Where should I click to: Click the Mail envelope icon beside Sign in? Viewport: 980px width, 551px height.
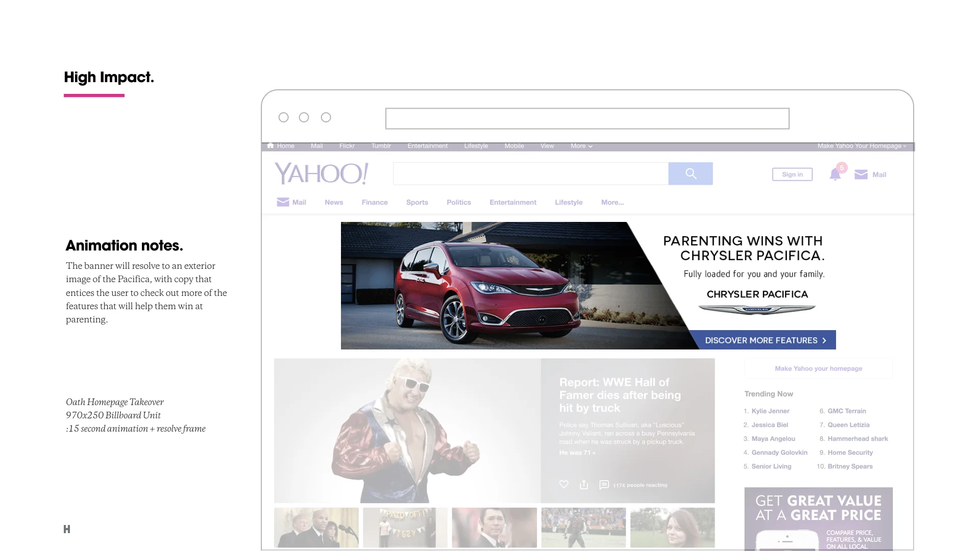click(x=861, y=174)
